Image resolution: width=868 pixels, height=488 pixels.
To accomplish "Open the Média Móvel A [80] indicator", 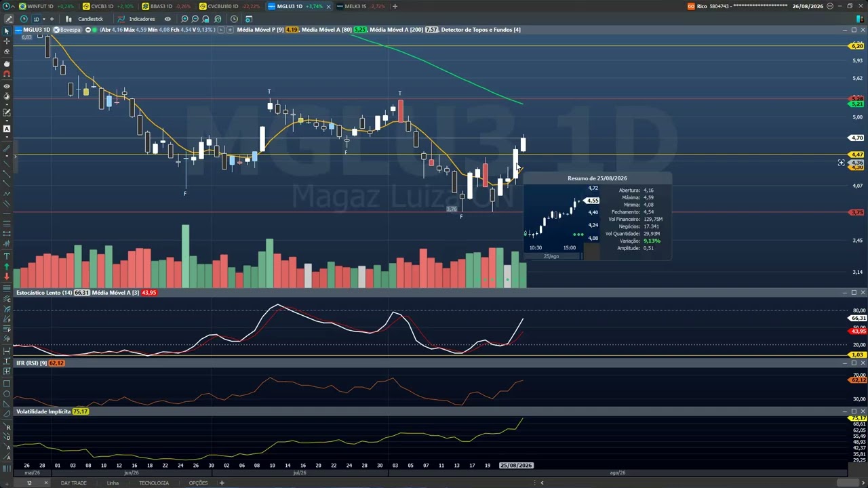I will (x=326, y=30).
